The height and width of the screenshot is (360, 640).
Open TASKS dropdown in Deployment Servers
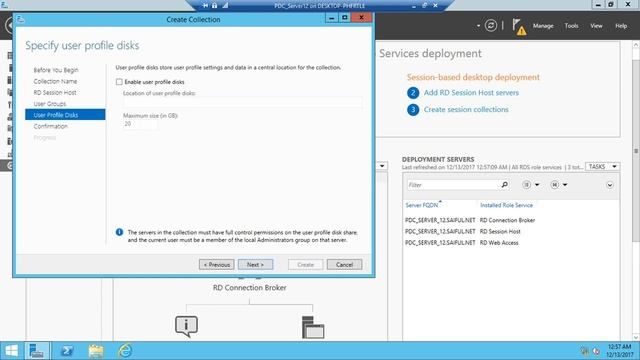pyautogui.click(x=602, y=167)
